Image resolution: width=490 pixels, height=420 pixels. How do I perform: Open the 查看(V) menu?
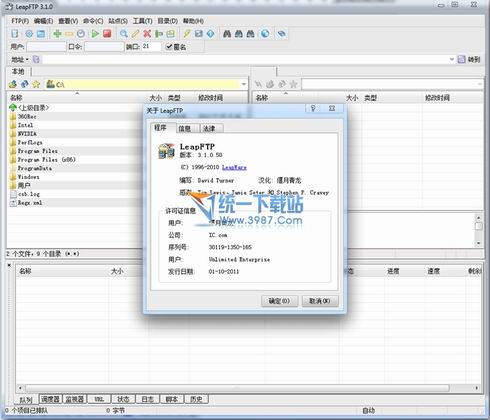point(68,21)
